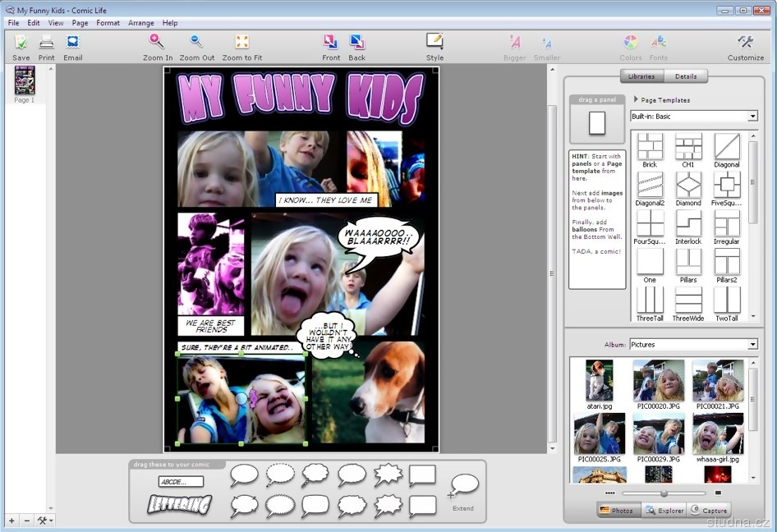
Task: Open the Style tool
Action: click(x=434, y=42)
